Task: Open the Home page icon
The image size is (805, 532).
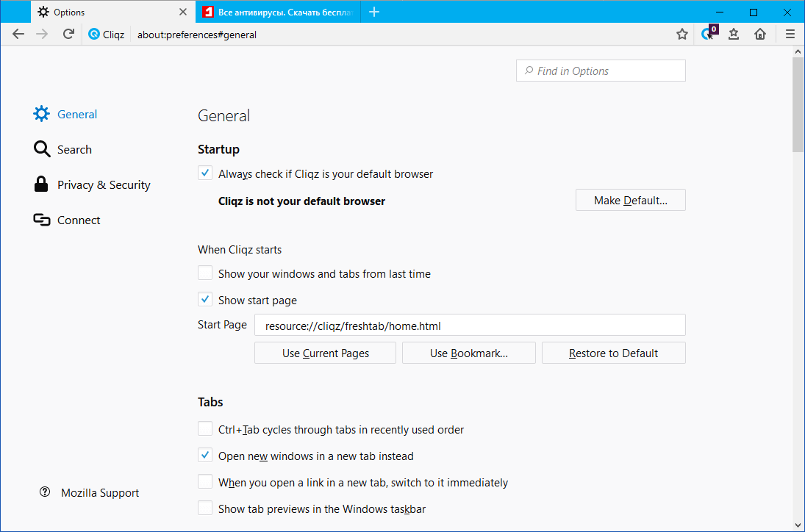Action: [760, 34]
